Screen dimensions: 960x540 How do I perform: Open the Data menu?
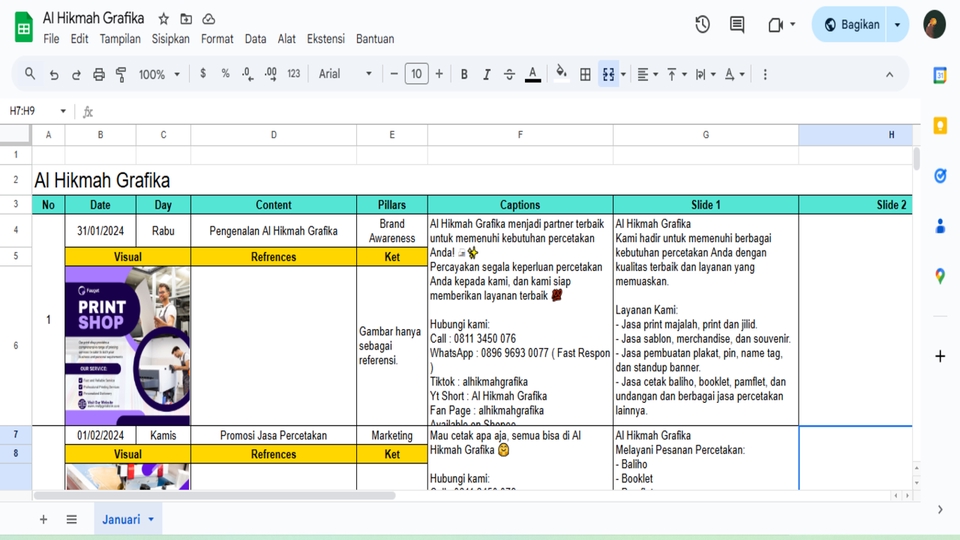255,39
